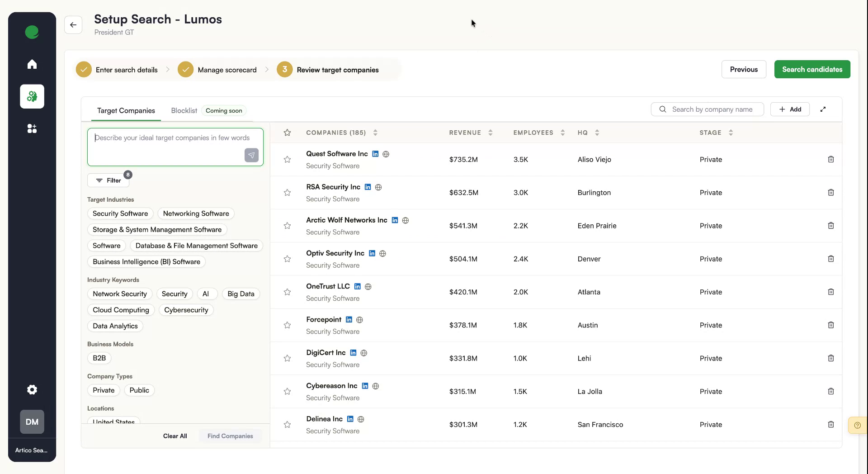Viewport: 868px width, 474px height.
Task: Click the back arrow next to Setup Search
Action: (x=73, y=25)
